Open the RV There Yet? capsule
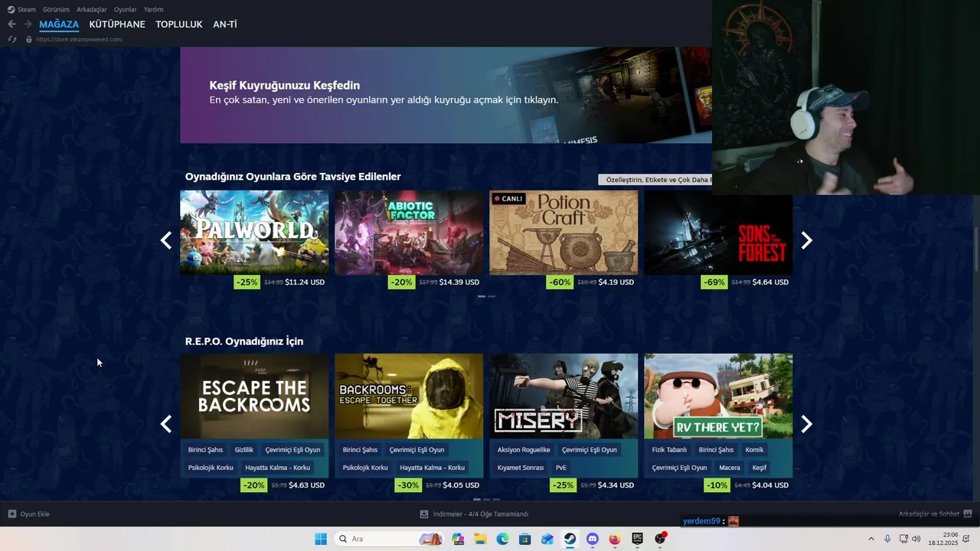The width and height of the screenshot is (980, 551). click(718, 396)
